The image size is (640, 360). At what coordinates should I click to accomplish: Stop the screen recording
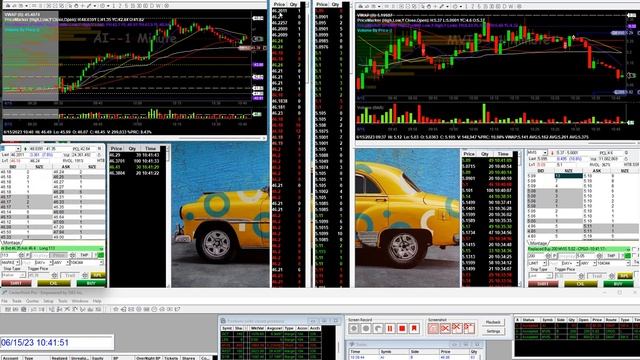coord(402,328)
